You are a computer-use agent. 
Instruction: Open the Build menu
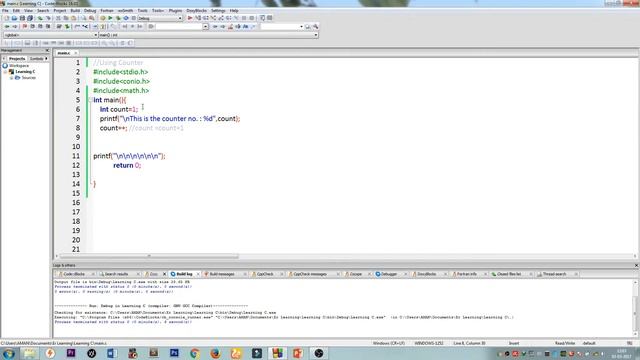point(75,11)
